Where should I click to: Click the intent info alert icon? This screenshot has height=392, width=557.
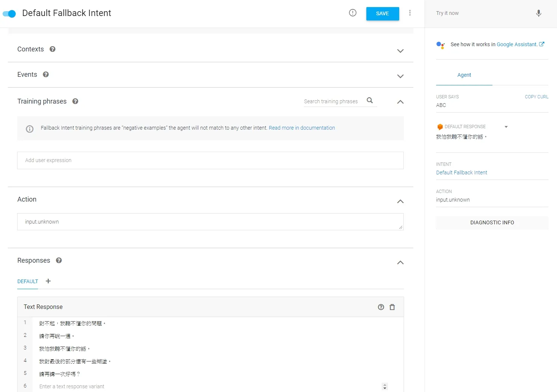[x=353, y=13]
